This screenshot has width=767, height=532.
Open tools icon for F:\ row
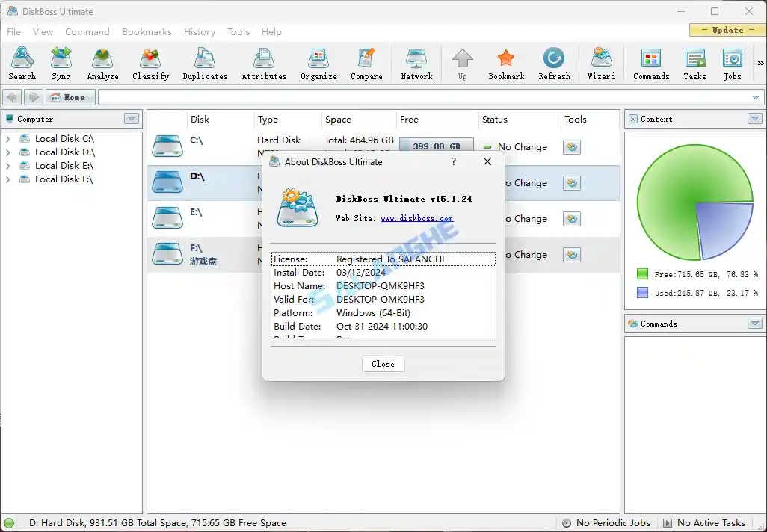(x=572, y=255)
